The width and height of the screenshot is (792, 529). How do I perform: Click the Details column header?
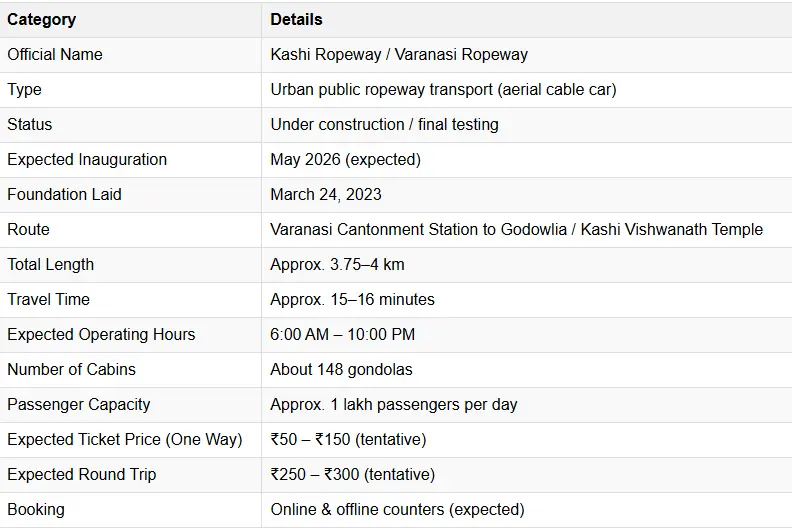pyautogui.click(x=296, y=19)
